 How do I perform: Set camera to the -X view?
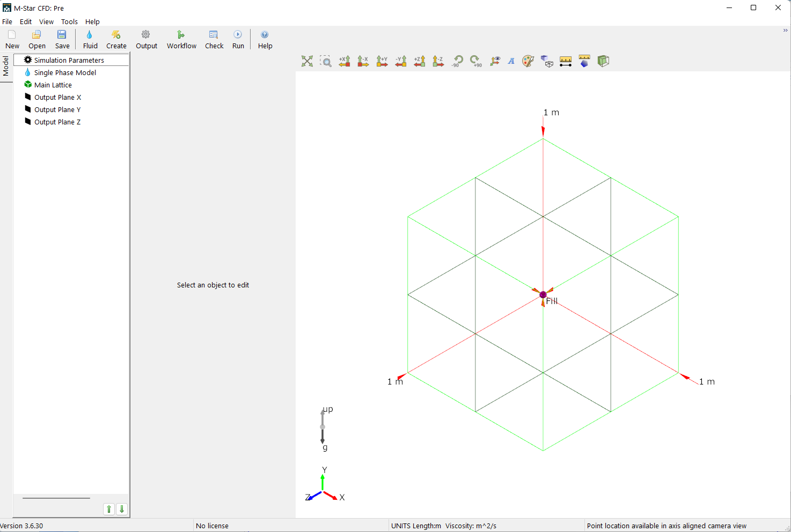coord(363,61)
